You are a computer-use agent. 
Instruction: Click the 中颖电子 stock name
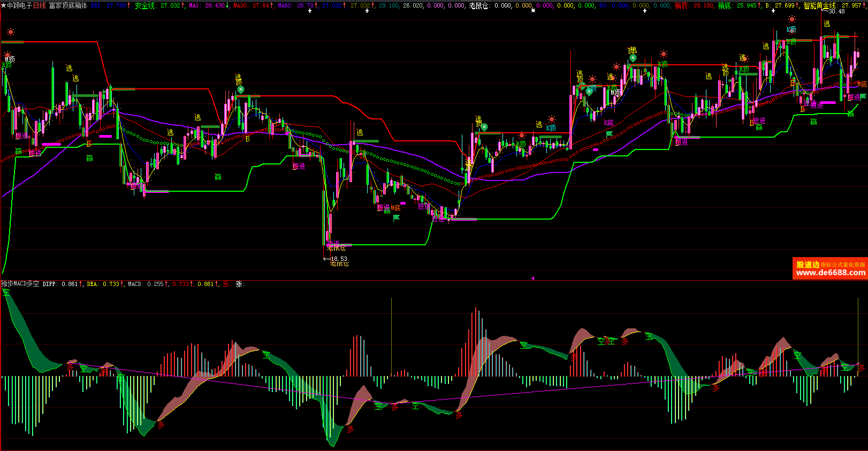[19, 6]
